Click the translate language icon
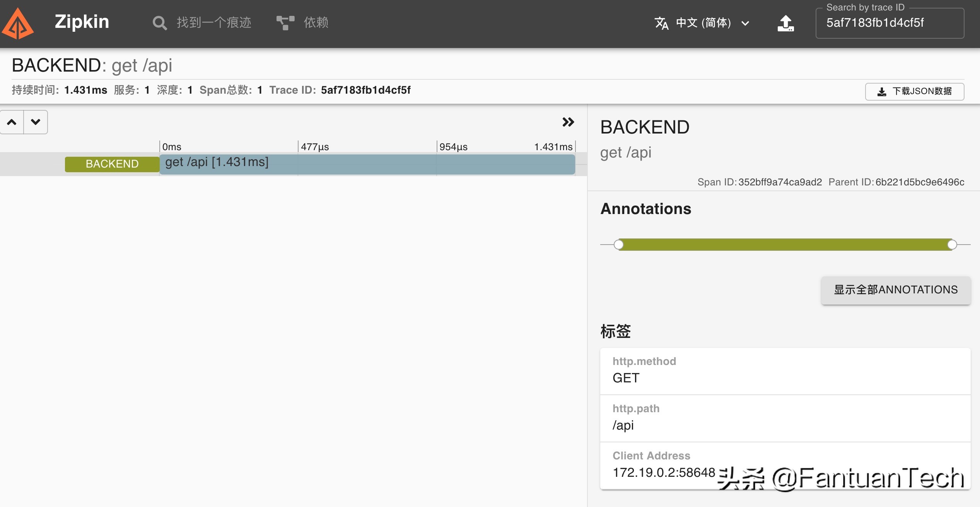Viewport: 980px width, 507px height. click(x=661, y=23)
